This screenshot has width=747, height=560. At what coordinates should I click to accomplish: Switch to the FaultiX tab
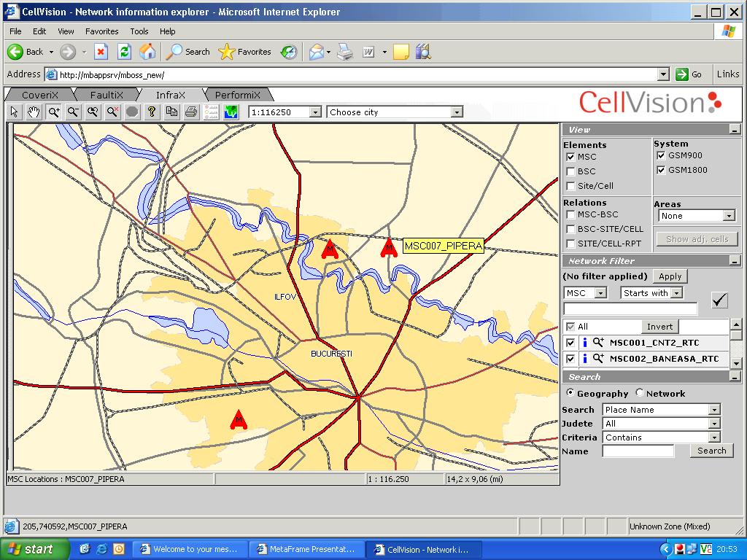(x=107, y=95)
